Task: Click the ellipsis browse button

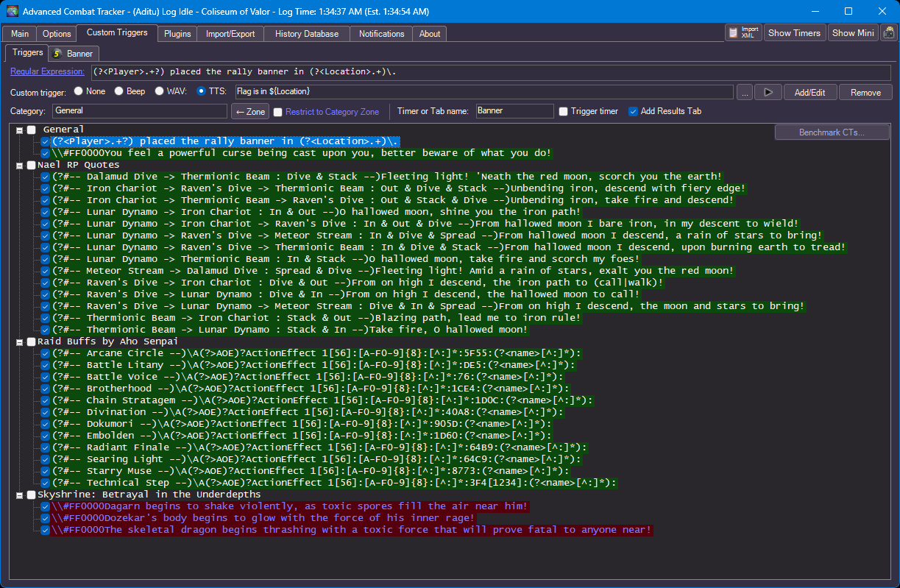Action: [744, 92]
